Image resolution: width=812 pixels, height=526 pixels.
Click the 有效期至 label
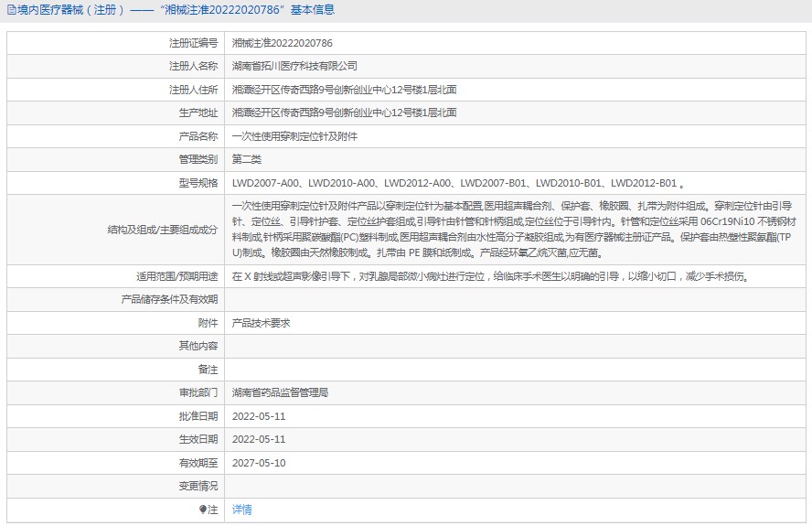pyautogui.click(x=198, y=463)
